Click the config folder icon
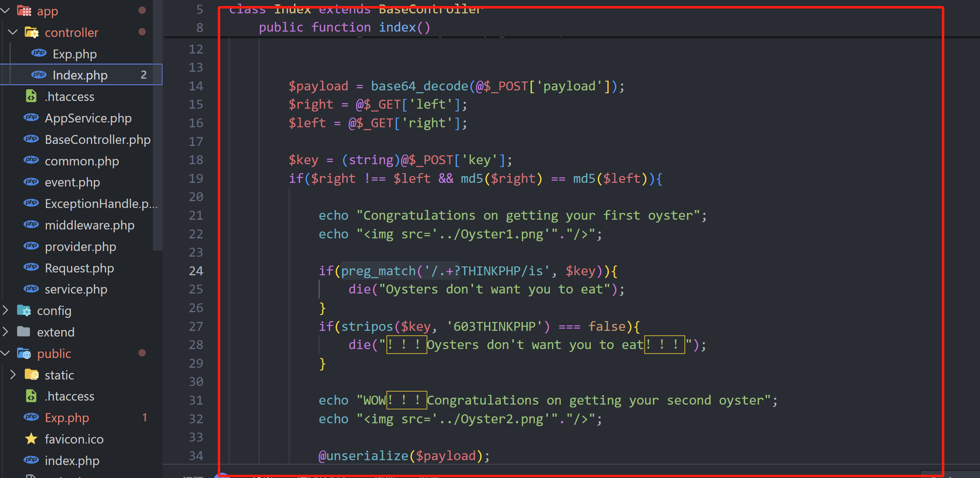This screenshot has height=478, width=980. 24,311
